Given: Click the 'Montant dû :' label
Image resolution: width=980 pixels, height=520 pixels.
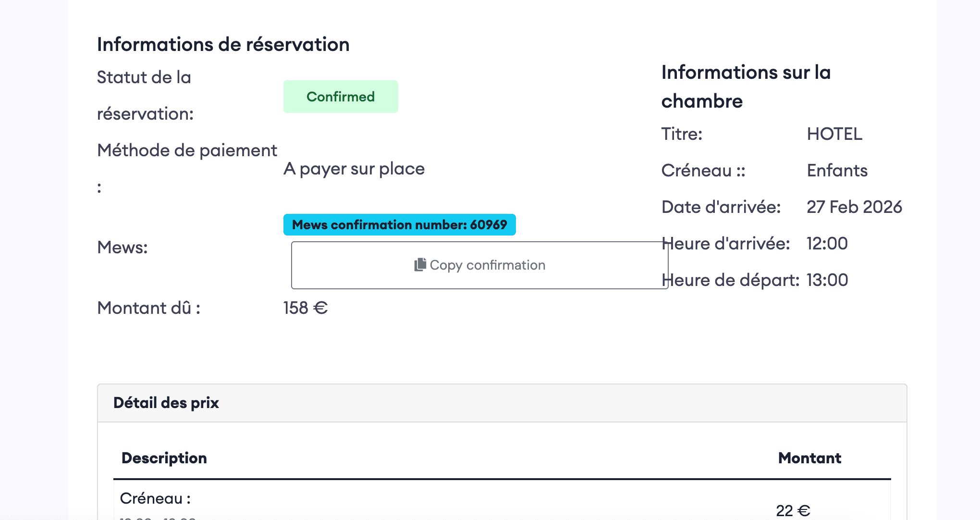Looking at the screenshot, I should coord(148,308).
